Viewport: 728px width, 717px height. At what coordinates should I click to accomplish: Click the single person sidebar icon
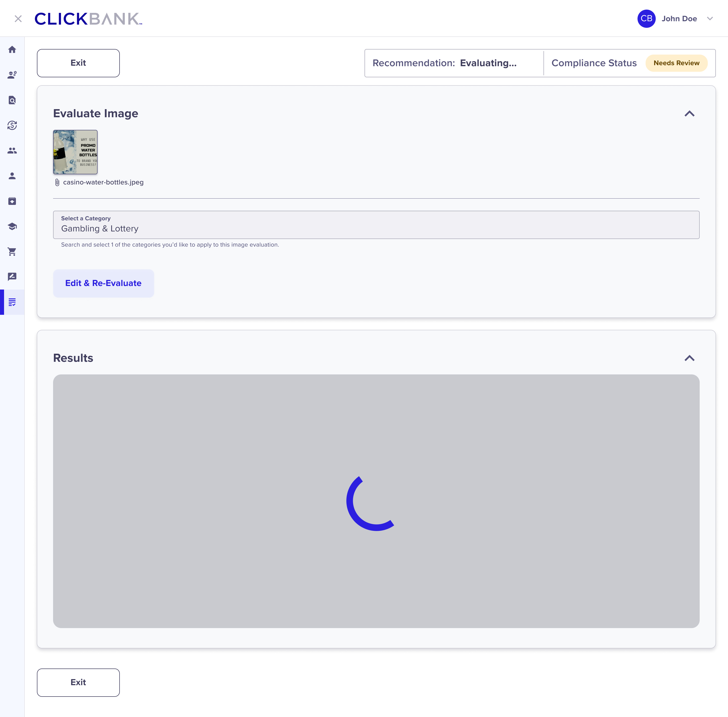(x=12, y=176)
